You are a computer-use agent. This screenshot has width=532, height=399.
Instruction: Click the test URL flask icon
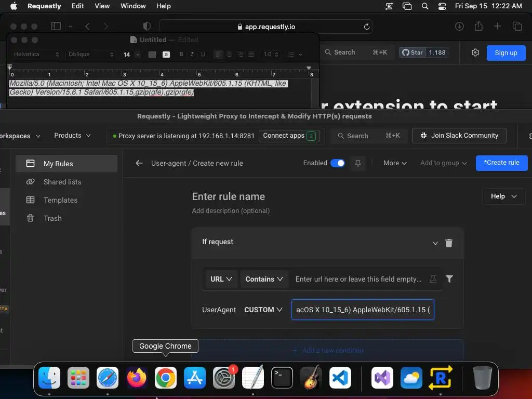point(433,279)
